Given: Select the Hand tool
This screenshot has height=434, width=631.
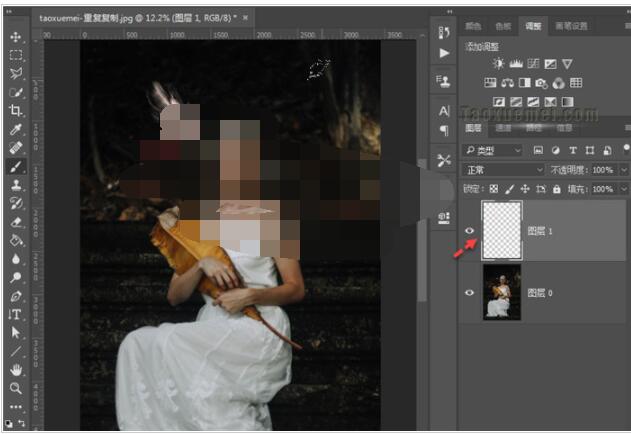Looking at the screenshot, I should (16, 370).
